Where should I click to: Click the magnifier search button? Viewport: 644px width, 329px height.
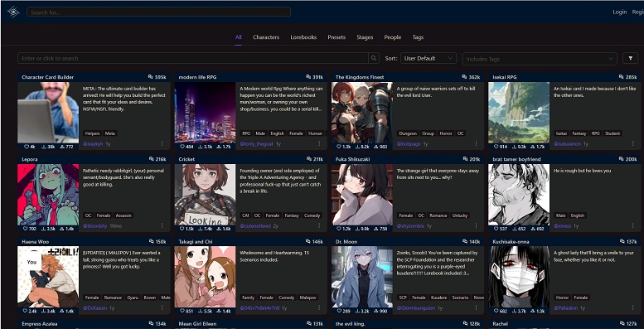(373, 58)
